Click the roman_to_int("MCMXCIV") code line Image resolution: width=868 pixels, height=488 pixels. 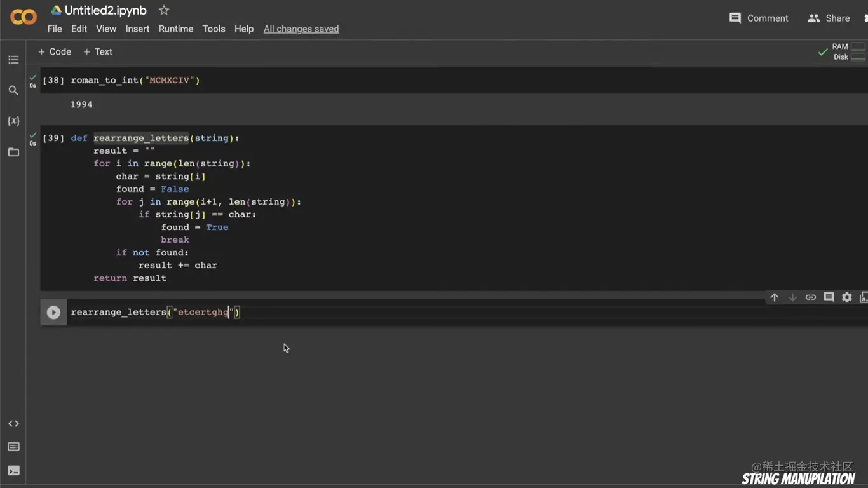click(135, 80)
